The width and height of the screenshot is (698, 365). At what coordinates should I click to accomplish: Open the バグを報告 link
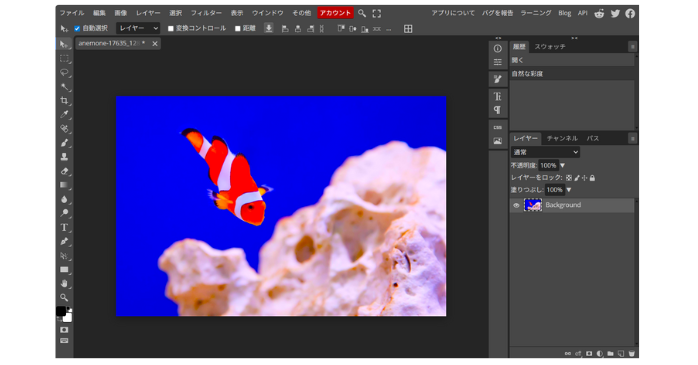(497, 13)
